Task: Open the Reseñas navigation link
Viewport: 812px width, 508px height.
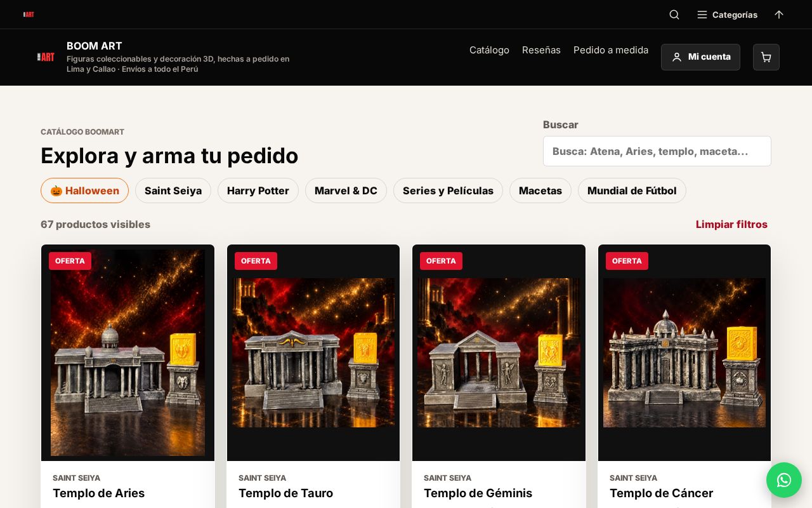Action: (x=541, y=50)
